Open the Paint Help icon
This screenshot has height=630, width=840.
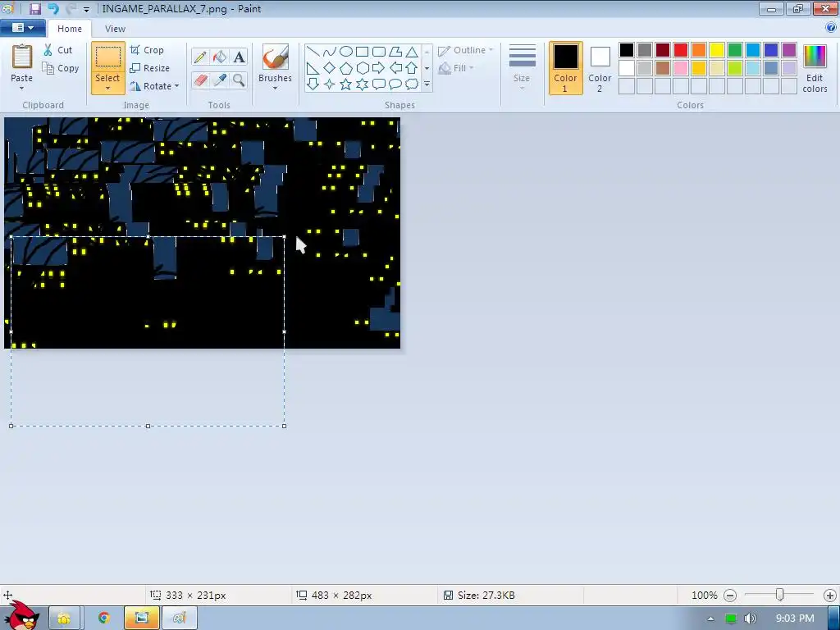coord(831,28)
